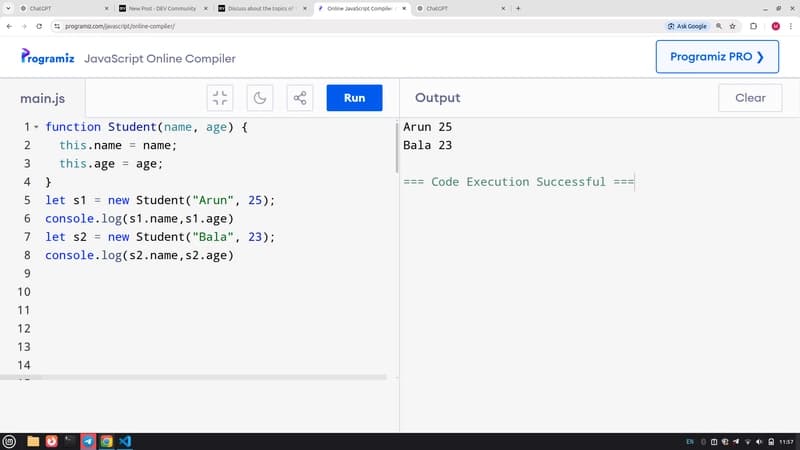
Task: Click line number 9 in the gutter
Action: 27,273
